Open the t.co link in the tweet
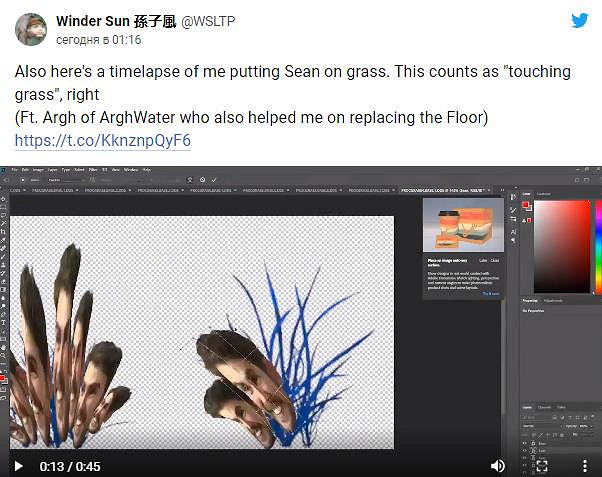Image resolution: width=602 pixels, height=477 pixels. tap(102, 140)
